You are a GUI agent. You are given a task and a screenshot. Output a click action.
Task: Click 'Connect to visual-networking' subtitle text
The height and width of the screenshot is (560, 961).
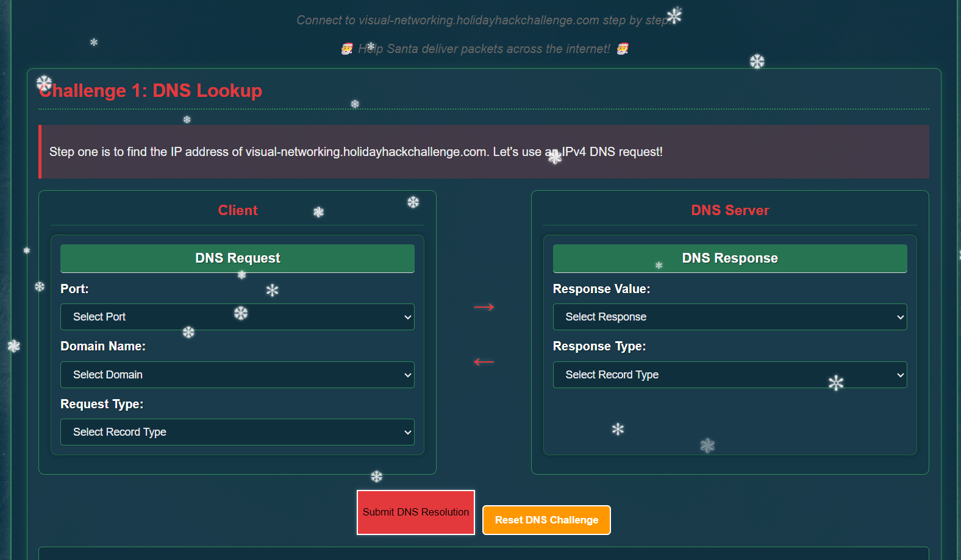coord(483,20)
